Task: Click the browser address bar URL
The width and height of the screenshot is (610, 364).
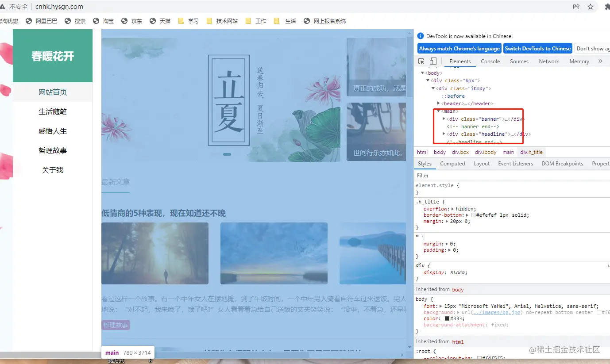Action: [x=59, y=7]
